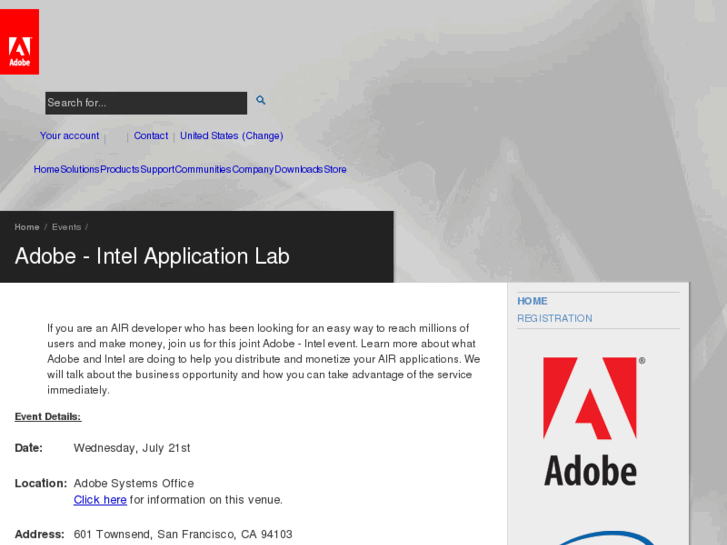Click the 'Event Details:' heading

pyautogui.click(x=48, y=417)
